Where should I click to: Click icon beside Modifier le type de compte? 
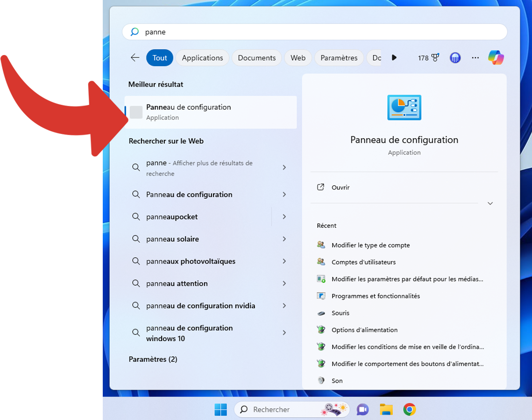point(321,245)
